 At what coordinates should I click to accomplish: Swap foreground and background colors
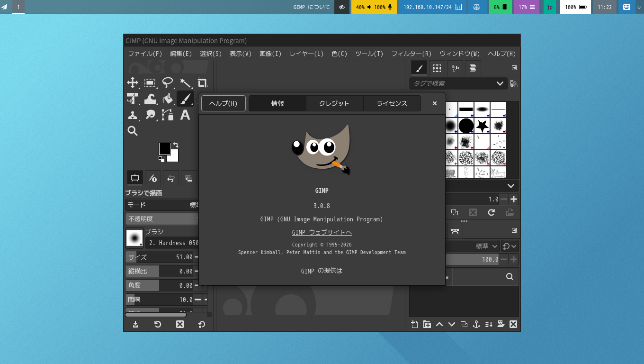point(176,145)
